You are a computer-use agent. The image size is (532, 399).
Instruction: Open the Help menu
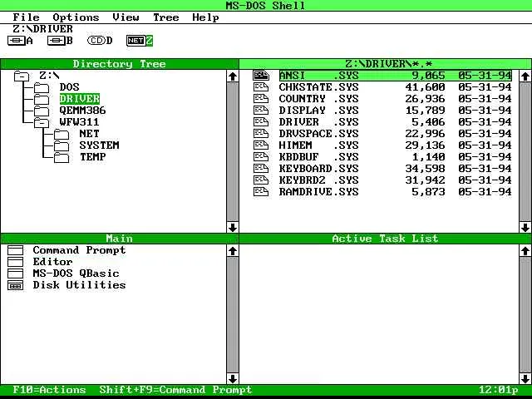pos(205,17)
